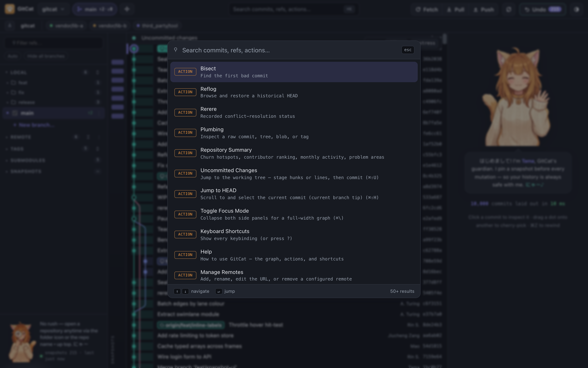Show the Keyboard Shortcuts action
This screenshot has width=588, height=368.
point(294,235)
